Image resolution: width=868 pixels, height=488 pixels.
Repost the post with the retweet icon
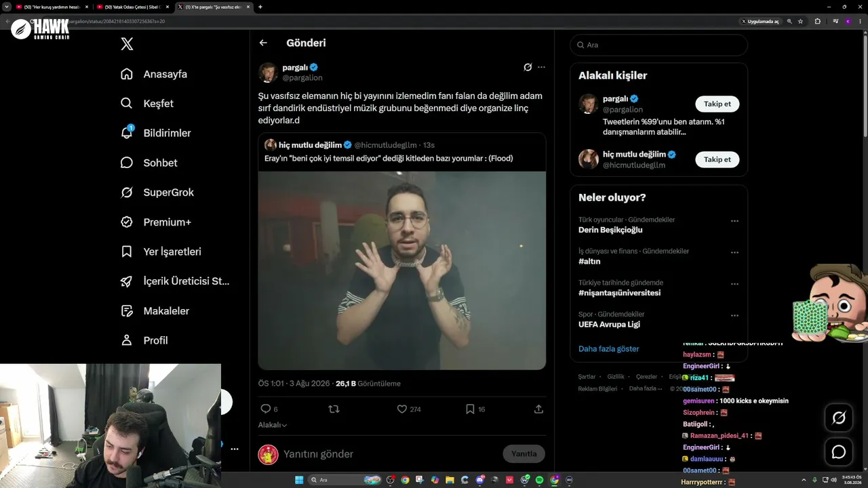pyautogui.click(x=334, y=409)
